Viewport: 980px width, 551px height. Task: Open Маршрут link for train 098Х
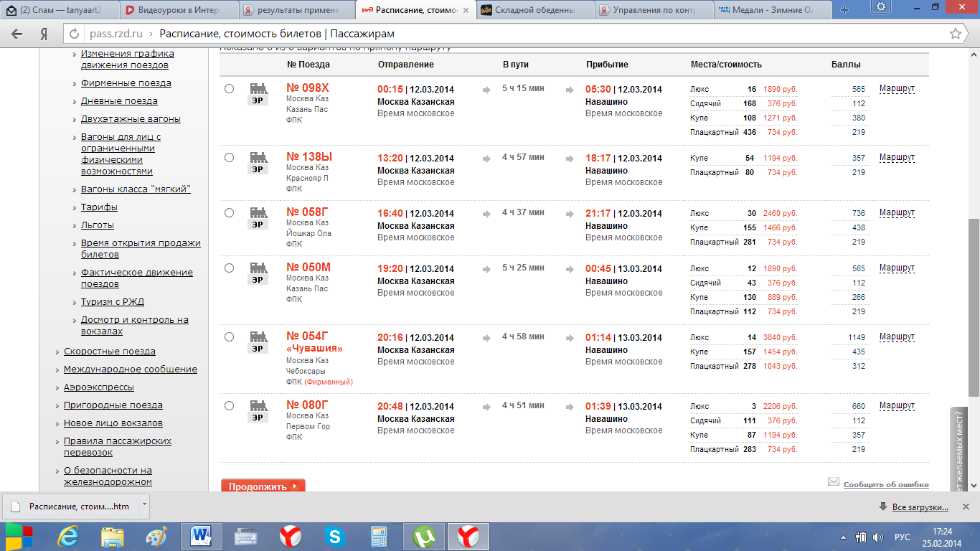897,89
